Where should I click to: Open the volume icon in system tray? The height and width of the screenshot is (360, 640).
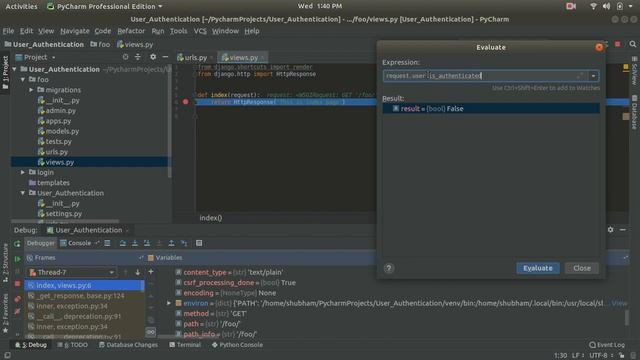click(607, 6)
